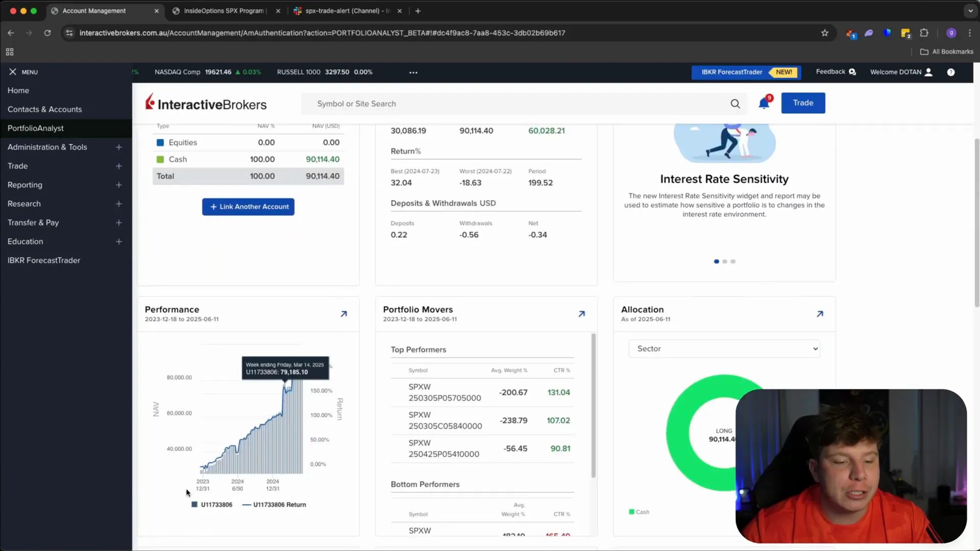Click the green allocation donut chart
Viewport: 980px width, 551px height.
(x=677, y=434)
